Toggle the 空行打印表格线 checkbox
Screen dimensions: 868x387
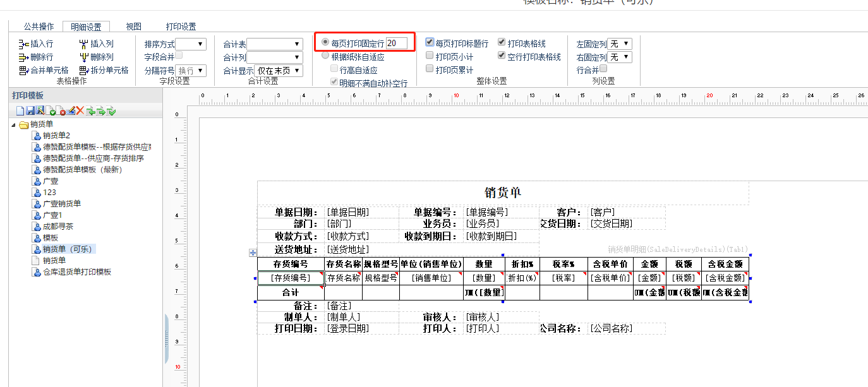pos(502,56)
